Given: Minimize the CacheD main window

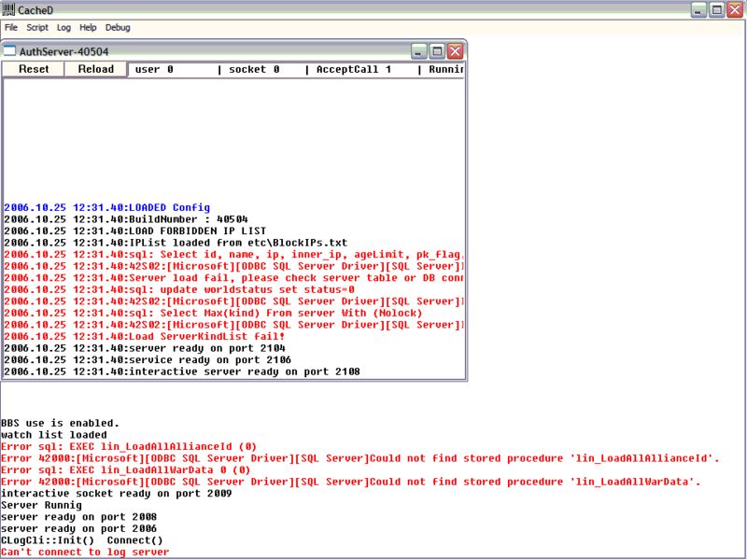Looking at the screenshot, I should tap(698, 9).
